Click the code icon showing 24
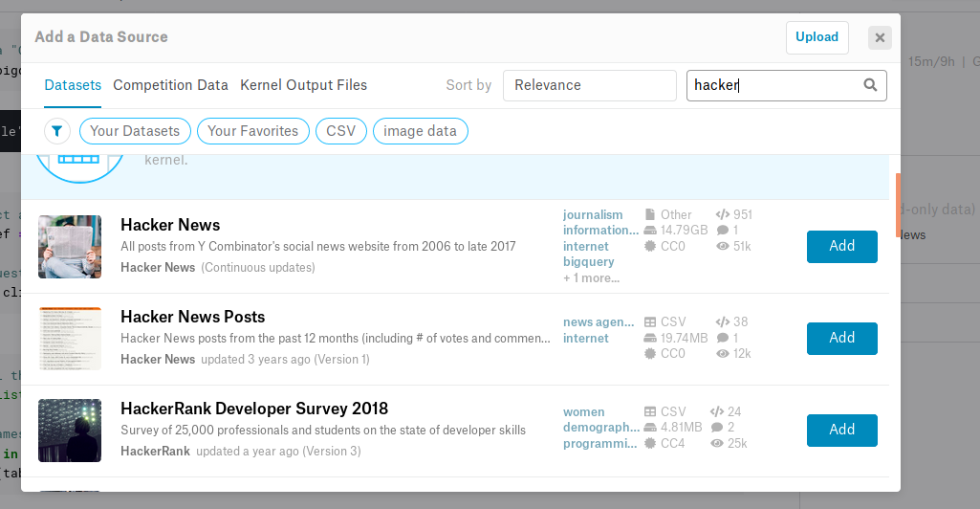Viewport: 980px width, 509px height. [717, 411]
